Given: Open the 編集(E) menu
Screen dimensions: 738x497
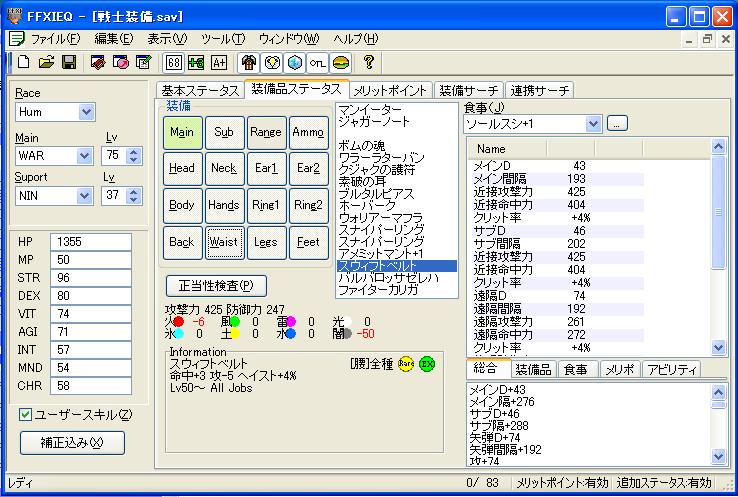Looking at the screenshot, I should [x=113, y=39].
